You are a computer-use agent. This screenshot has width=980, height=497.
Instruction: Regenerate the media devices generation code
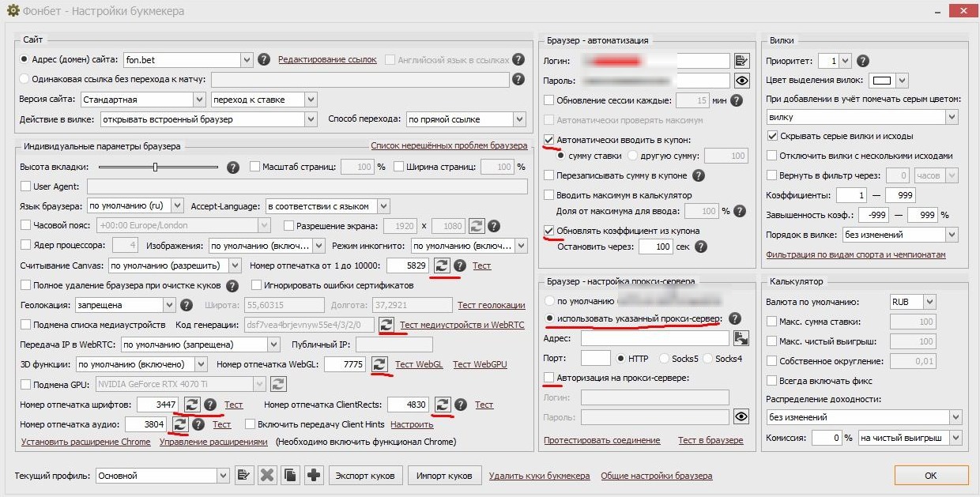386,325
